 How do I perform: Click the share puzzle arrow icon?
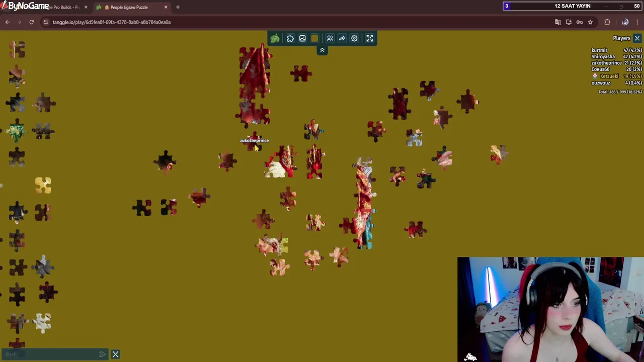pos(342,38)
